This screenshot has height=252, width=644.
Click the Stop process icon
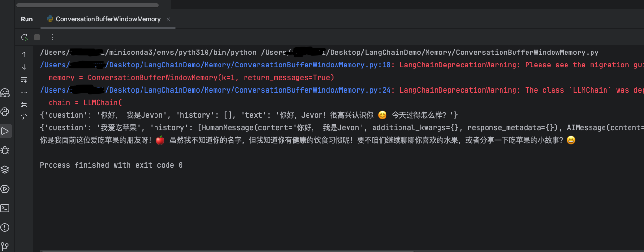37,37
